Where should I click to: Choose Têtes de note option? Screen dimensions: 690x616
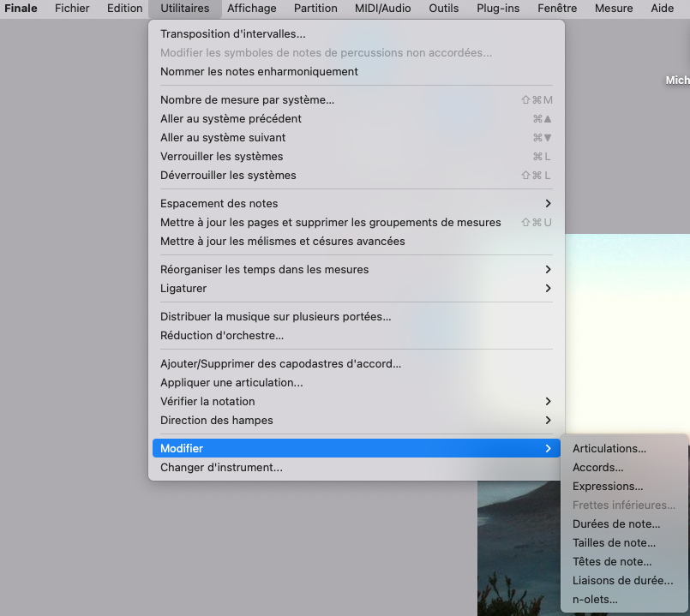tap(612, 562)
